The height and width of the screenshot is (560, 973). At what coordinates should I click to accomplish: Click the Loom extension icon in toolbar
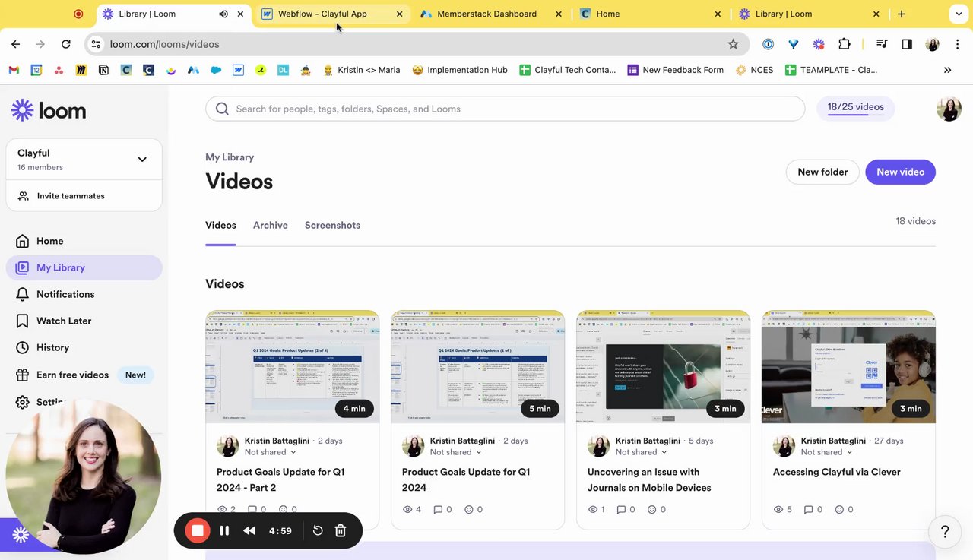[x=819, y=44]
